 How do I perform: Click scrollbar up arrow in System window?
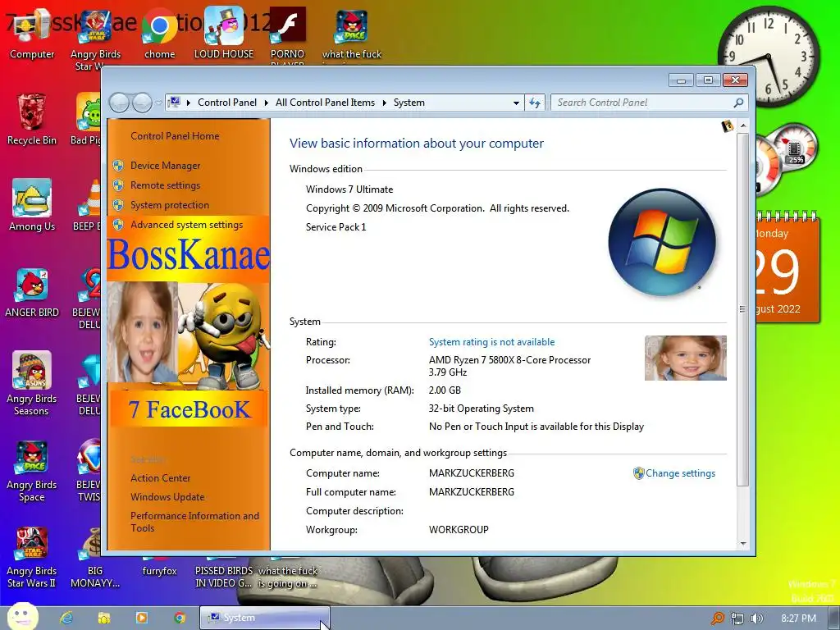(743, 126)
